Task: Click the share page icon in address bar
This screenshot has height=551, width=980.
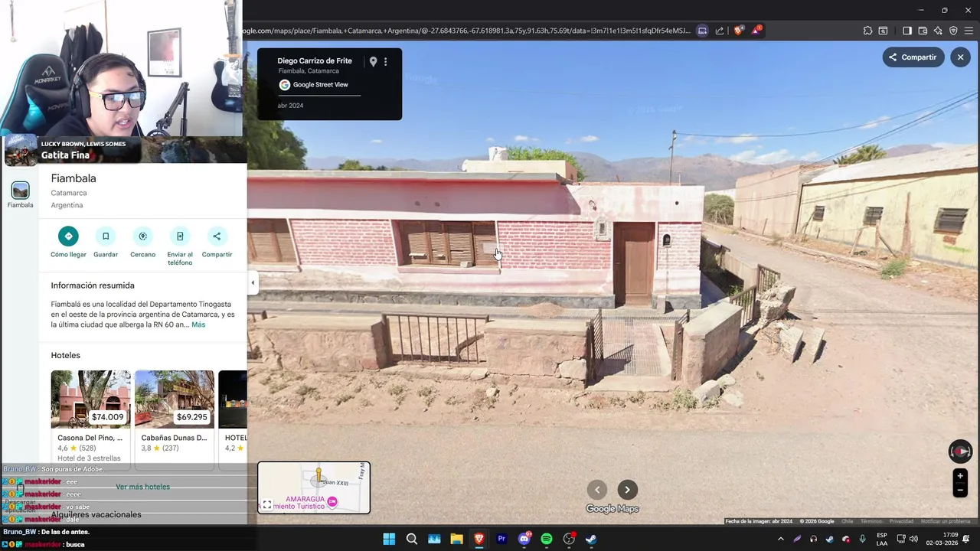Action: 720,31
